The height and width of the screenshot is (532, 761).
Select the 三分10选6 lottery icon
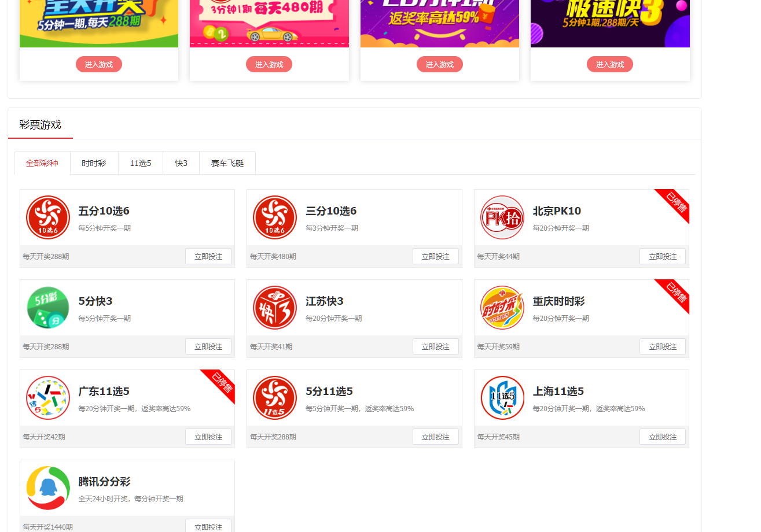click(x=275, y=217)
